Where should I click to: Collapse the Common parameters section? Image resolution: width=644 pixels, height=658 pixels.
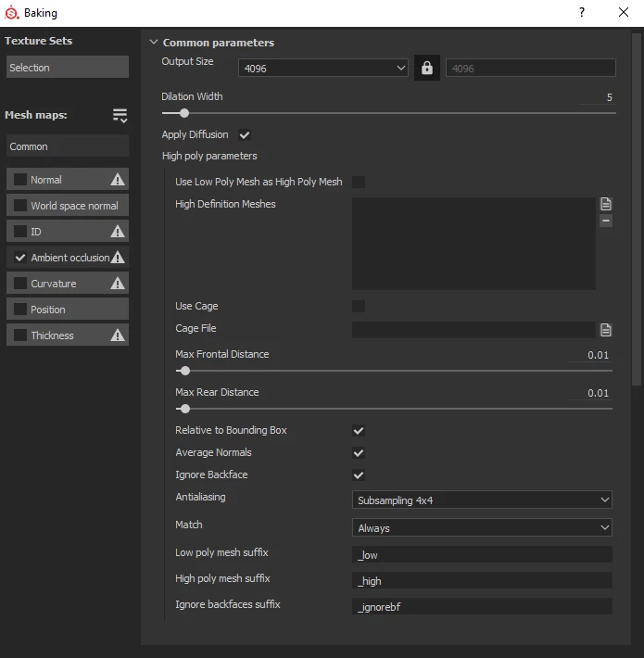click(x=154, y=42)
